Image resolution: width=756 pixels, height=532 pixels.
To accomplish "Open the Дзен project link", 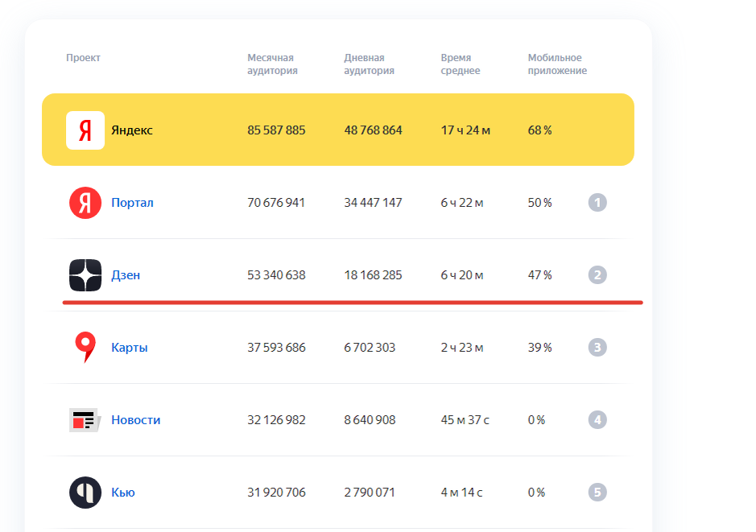I will pos(126,275).
